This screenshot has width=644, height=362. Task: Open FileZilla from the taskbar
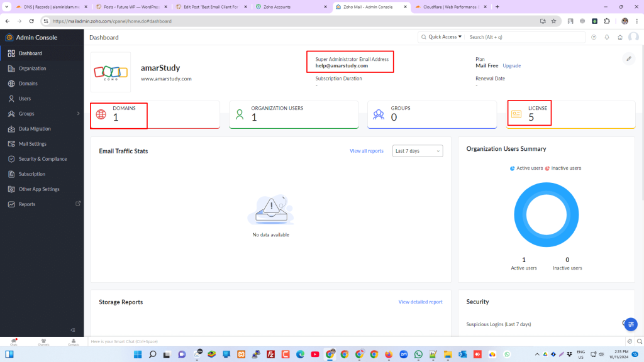point(270,354)
